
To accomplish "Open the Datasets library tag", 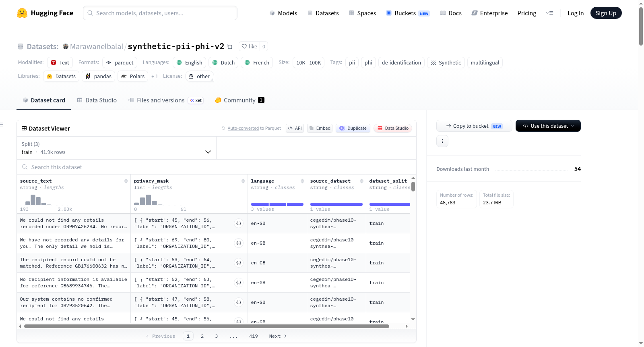I will pyautogui.click(x=61, y=76).
